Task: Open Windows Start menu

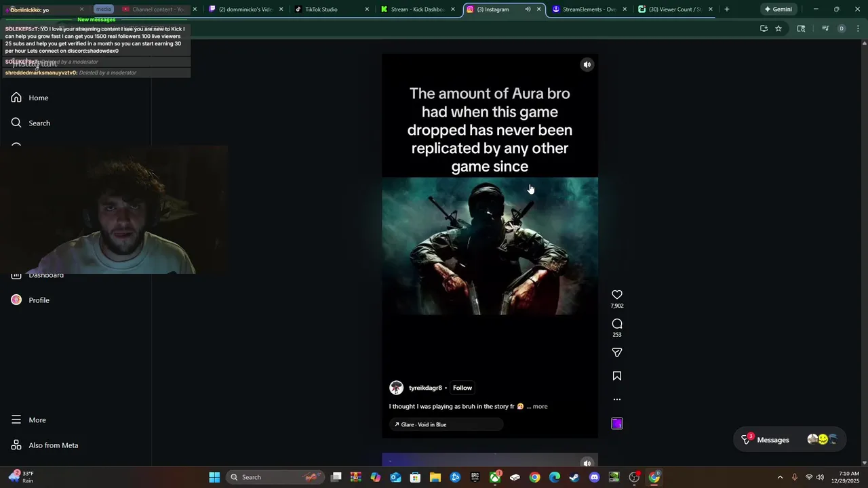Action: (214, 477)
